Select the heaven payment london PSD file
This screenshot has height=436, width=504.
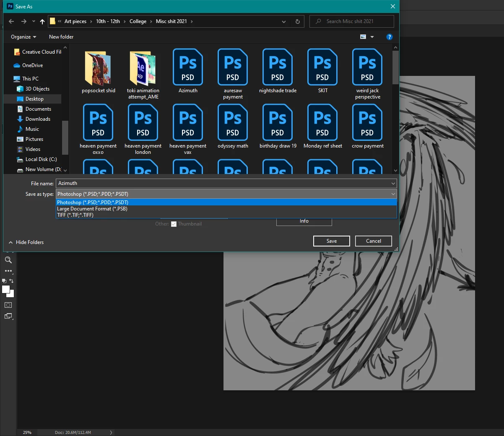click(x=143, y=130)
